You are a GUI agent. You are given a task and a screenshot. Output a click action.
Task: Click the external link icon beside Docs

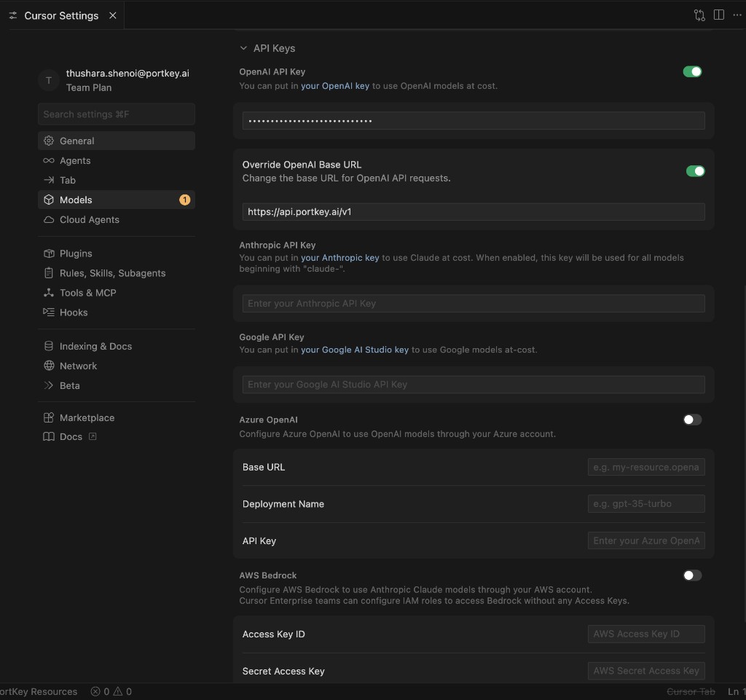[93, 436]
